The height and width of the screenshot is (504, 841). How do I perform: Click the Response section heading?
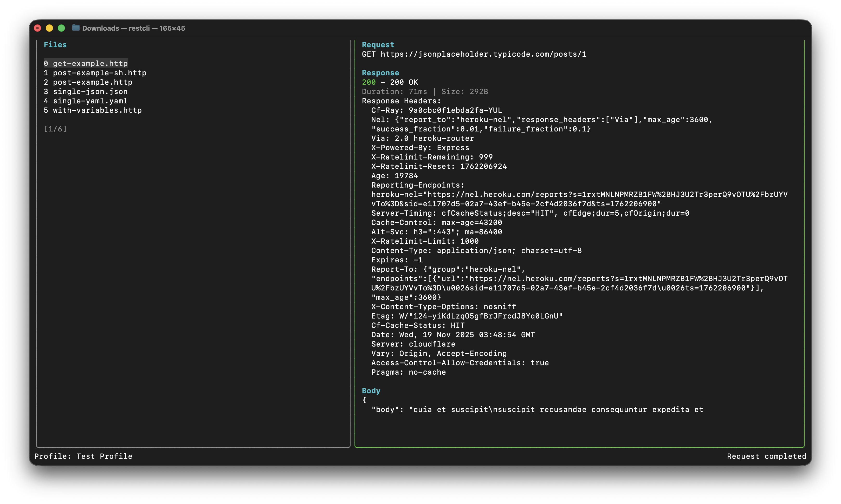click(x=380, y=73)
